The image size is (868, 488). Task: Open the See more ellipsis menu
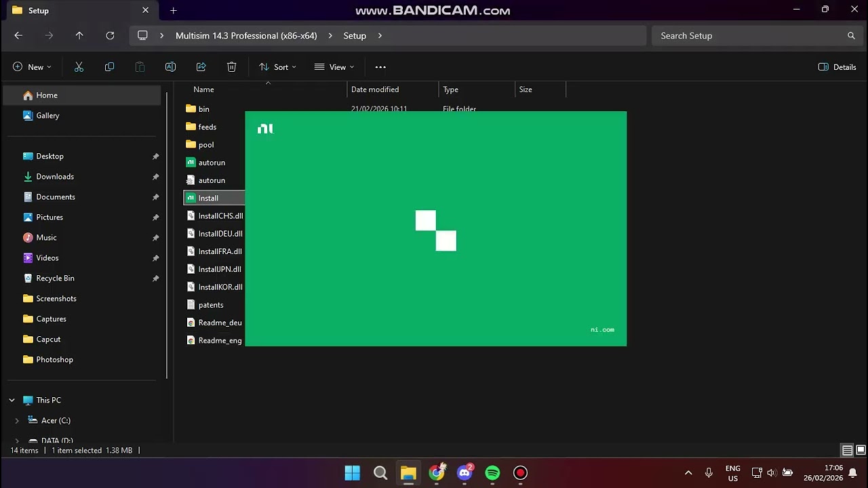point(380,67)
